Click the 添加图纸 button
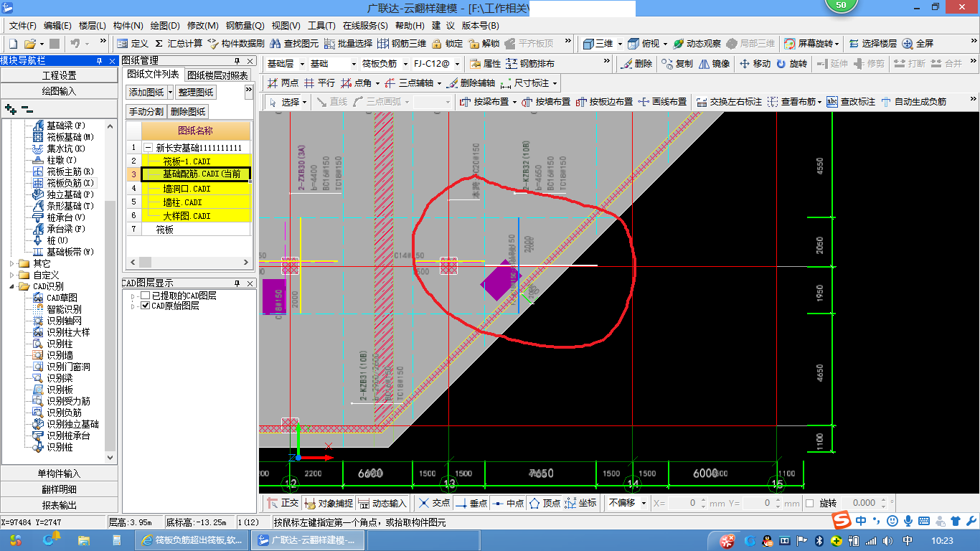The width and height of the screenshot is (980, 551). (146, 93)
